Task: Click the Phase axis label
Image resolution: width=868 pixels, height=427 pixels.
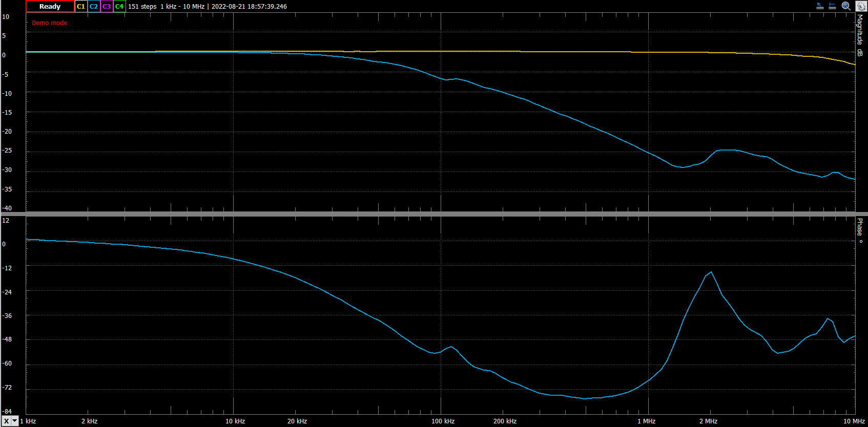Action: click(860, 231)
